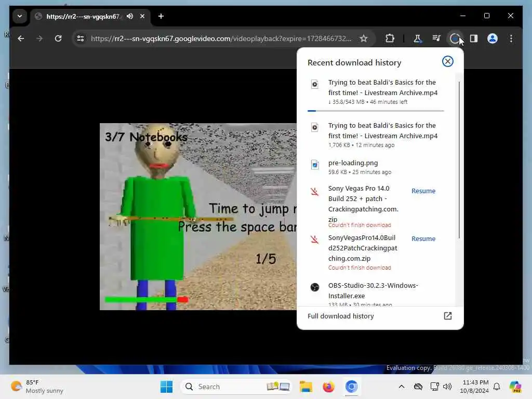Bookmark this page with star icon
The image size is (532, 399).
click(364, 38)
